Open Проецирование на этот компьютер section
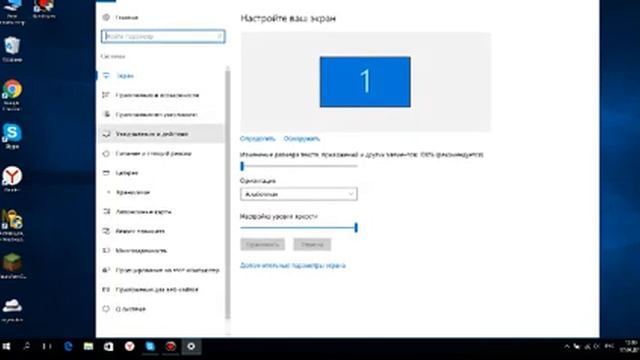Image resolution: width=640 pixels, height=360 pixels. click(x=160, y=270)
